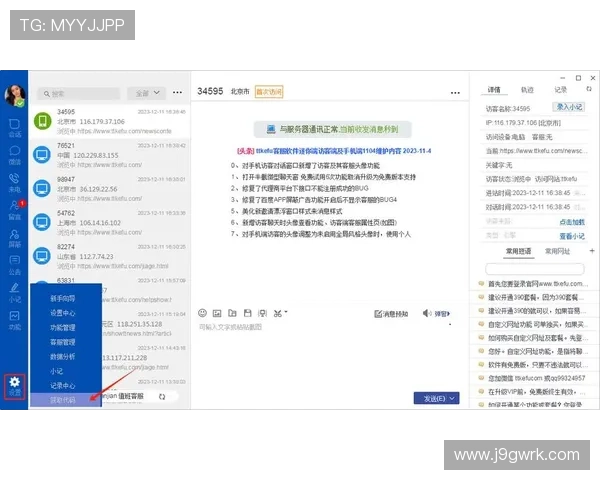This screenshot has width=600, height=480.
Task: Open the 全部 filter dropdown
Action: [147, 93]
